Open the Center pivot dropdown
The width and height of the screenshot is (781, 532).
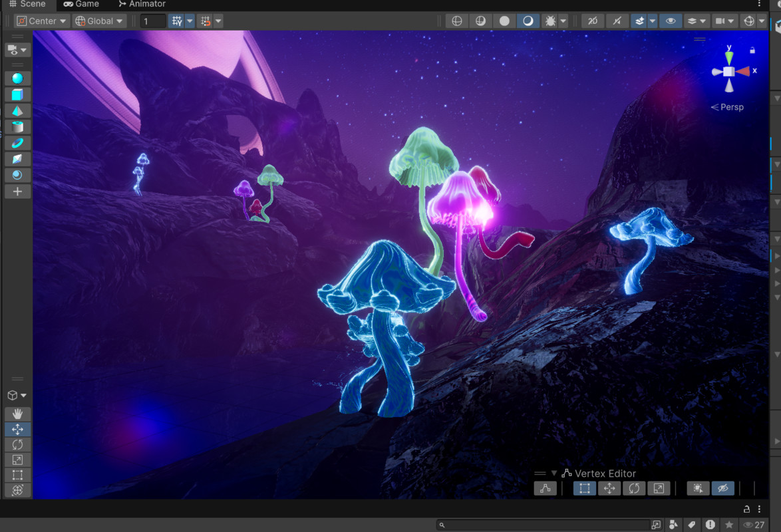tap(42, 21)
